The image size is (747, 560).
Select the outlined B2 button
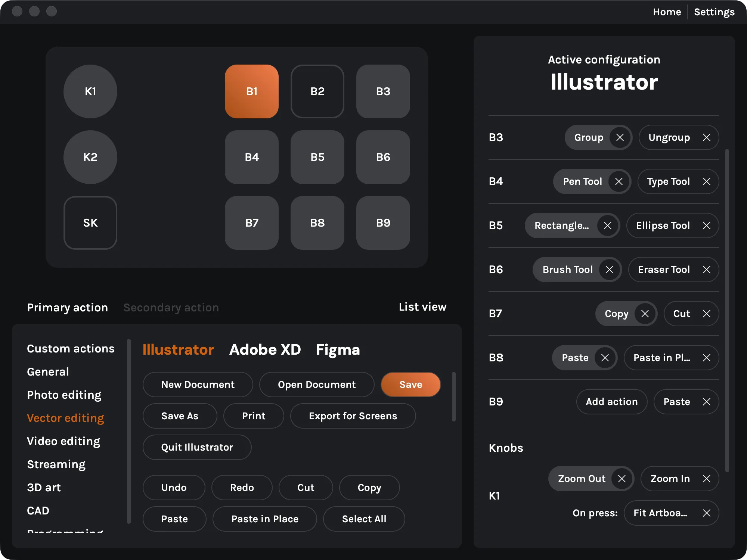click(x=317, y=91)
